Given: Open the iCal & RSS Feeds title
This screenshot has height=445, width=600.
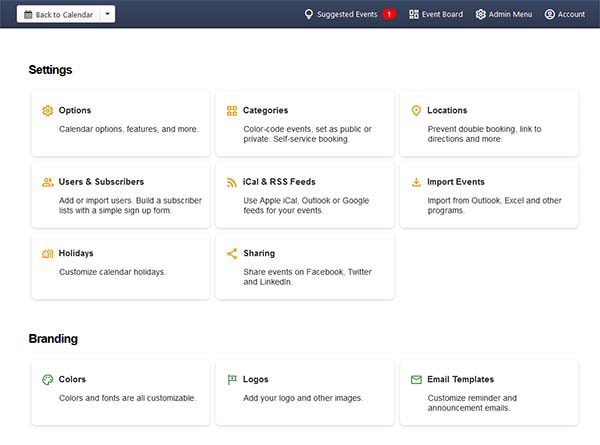Looking at the screenshot, I should 279,182.
